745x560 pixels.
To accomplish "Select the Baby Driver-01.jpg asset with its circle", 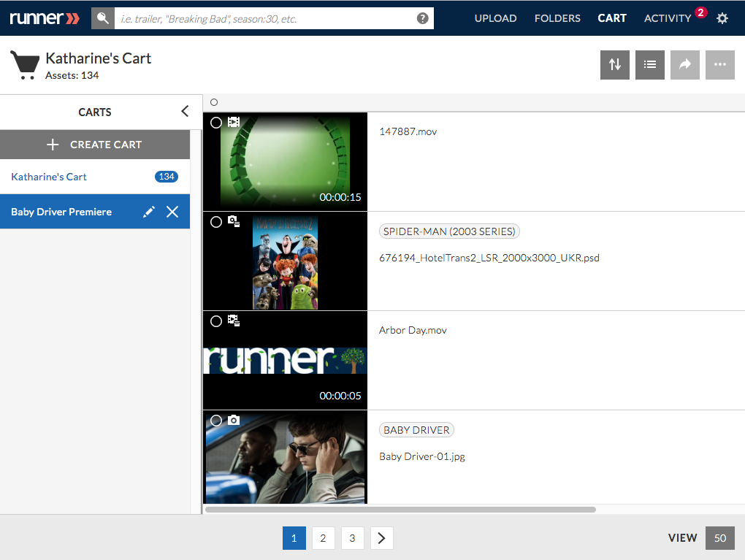I will pyautogui.click(x=216, y=421).
